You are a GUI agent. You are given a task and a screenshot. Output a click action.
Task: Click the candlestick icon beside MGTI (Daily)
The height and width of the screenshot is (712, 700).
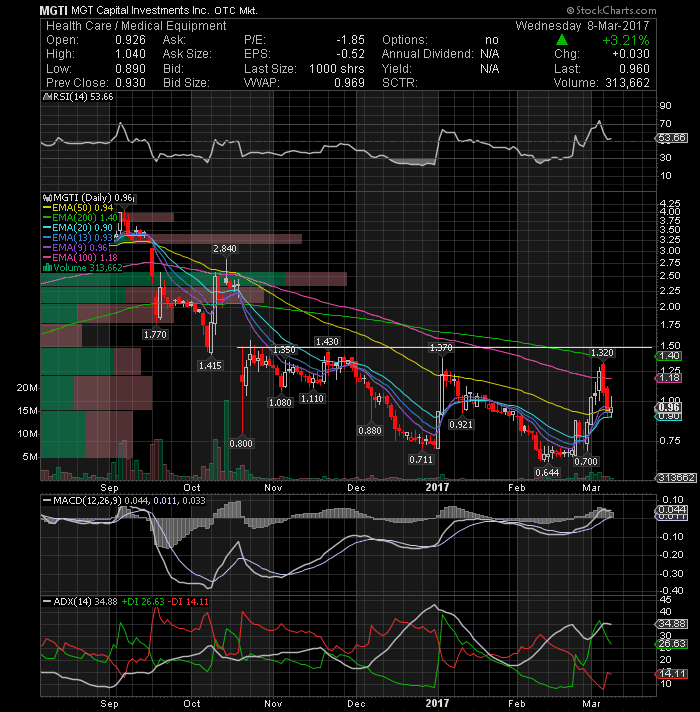point(47,198)
